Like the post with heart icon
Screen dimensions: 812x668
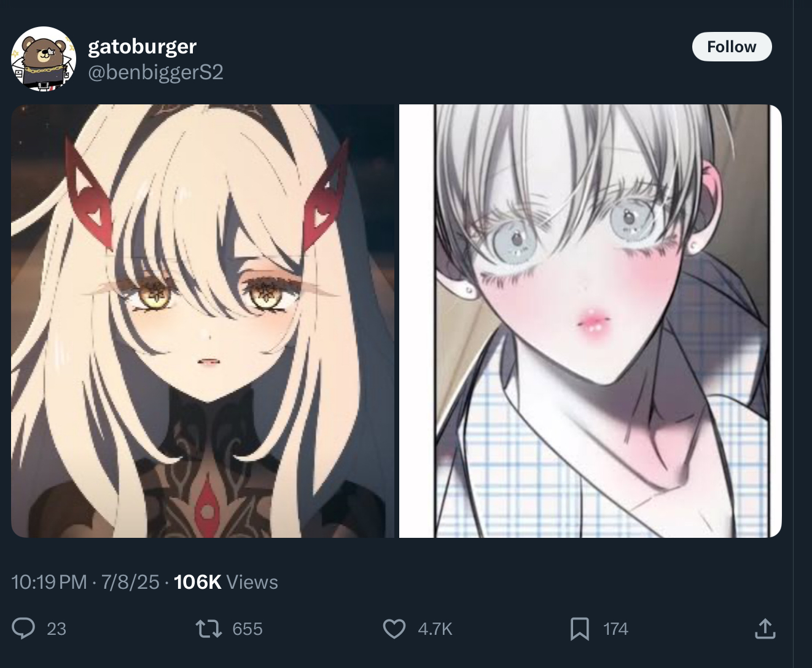[394, 629]
